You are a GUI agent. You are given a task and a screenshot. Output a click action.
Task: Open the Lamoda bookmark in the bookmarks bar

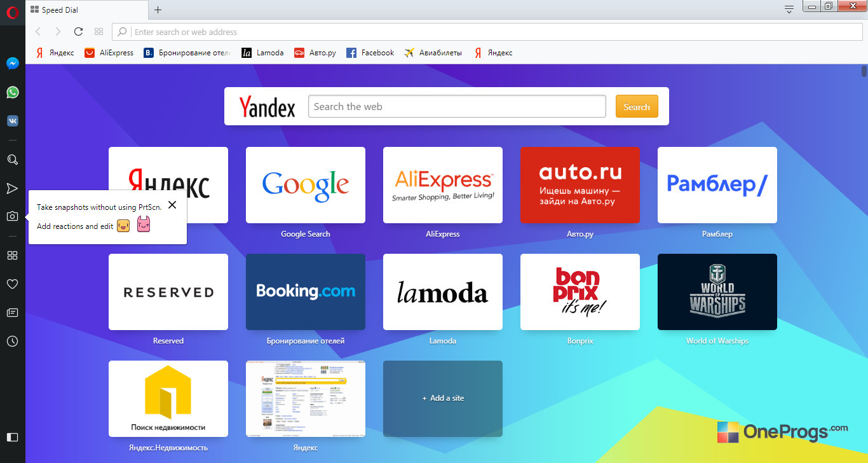pyautogui.click(x=263, y=53)
